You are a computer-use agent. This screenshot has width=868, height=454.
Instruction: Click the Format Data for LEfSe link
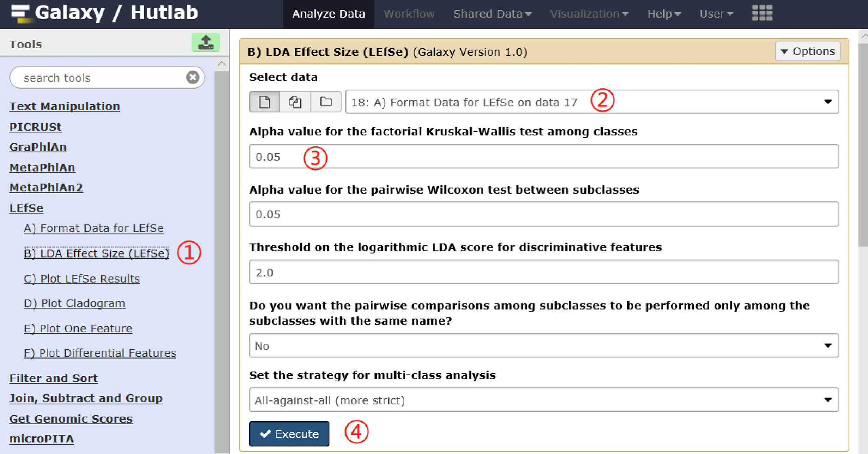tap(93, 228)
